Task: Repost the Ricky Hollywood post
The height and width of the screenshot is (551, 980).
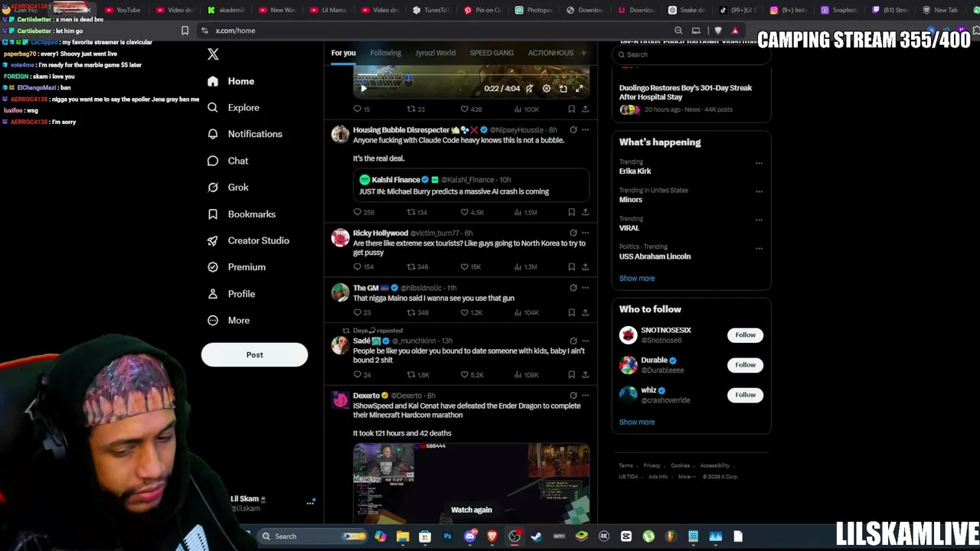Action: 417,267
